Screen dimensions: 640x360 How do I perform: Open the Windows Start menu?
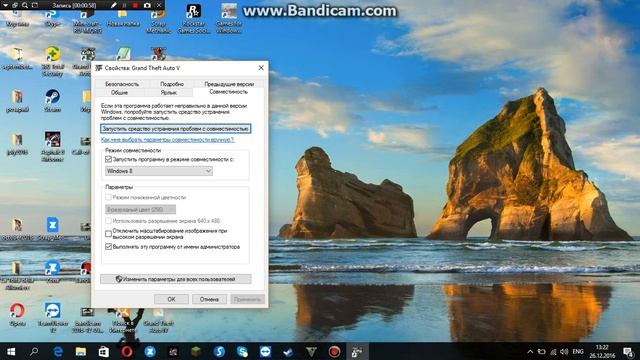(x=11, y=351)
